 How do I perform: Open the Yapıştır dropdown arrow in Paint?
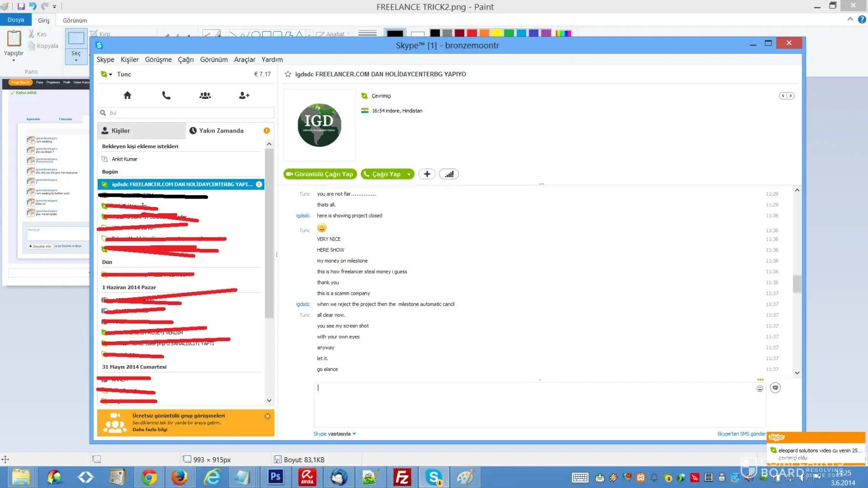(x=14, y=60)
